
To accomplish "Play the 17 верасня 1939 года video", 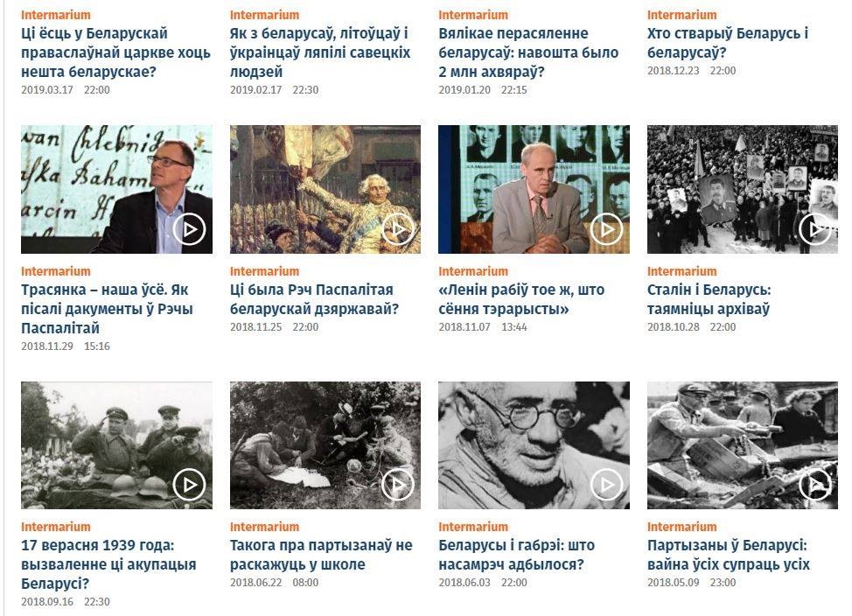I will tap(189, 485).
